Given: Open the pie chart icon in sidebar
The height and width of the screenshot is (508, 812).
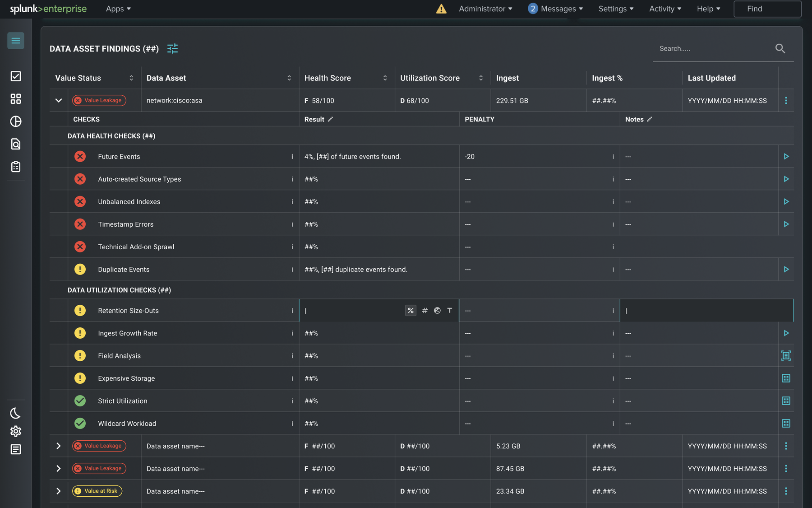Looking at the screenshot, I should 16,121.
